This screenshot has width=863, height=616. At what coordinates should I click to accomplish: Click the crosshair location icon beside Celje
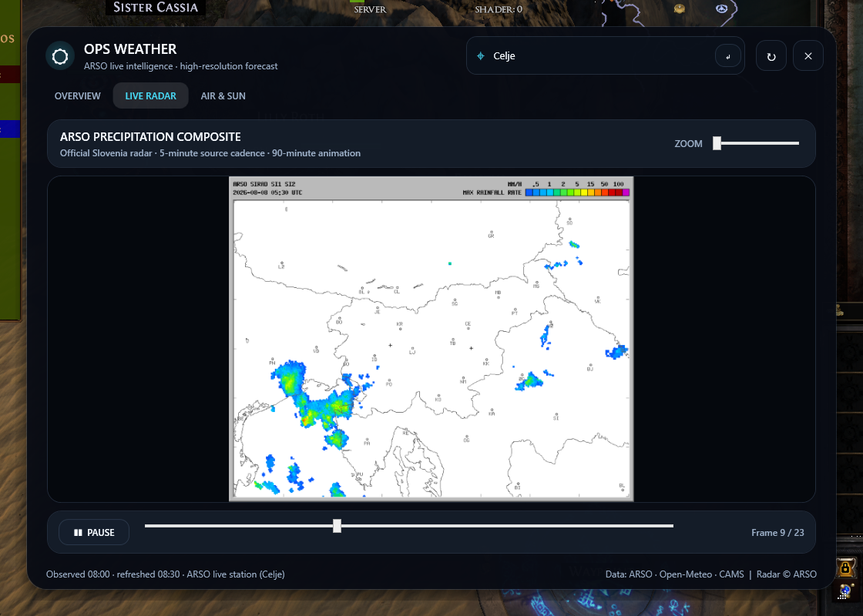click(481, 56)
